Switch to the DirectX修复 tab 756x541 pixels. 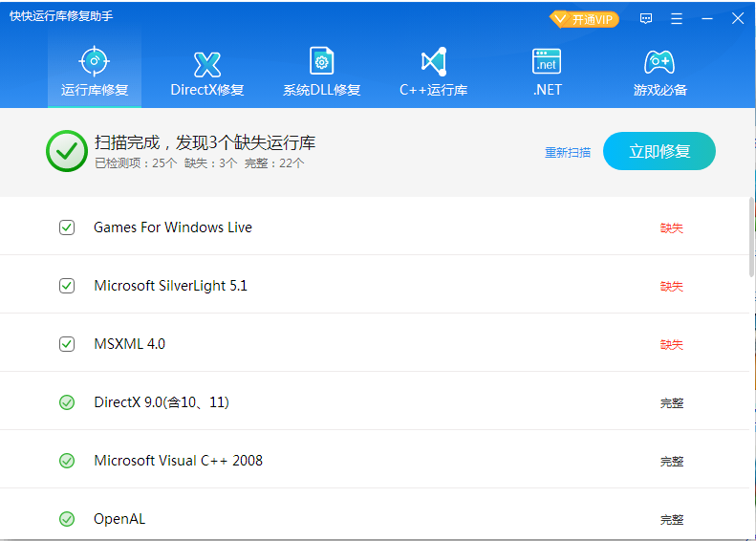point(207,71)
